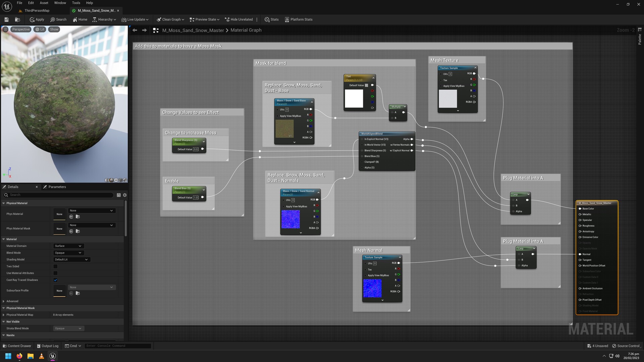Open the Output Log panel
Viewport: 644px width, 362px height.
[47, 346]
